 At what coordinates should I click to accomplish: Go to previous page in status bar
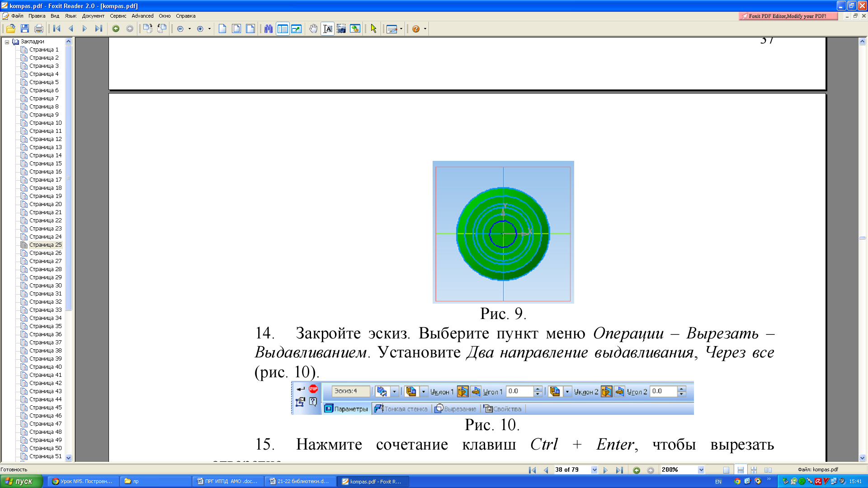(x=546, y=470)
